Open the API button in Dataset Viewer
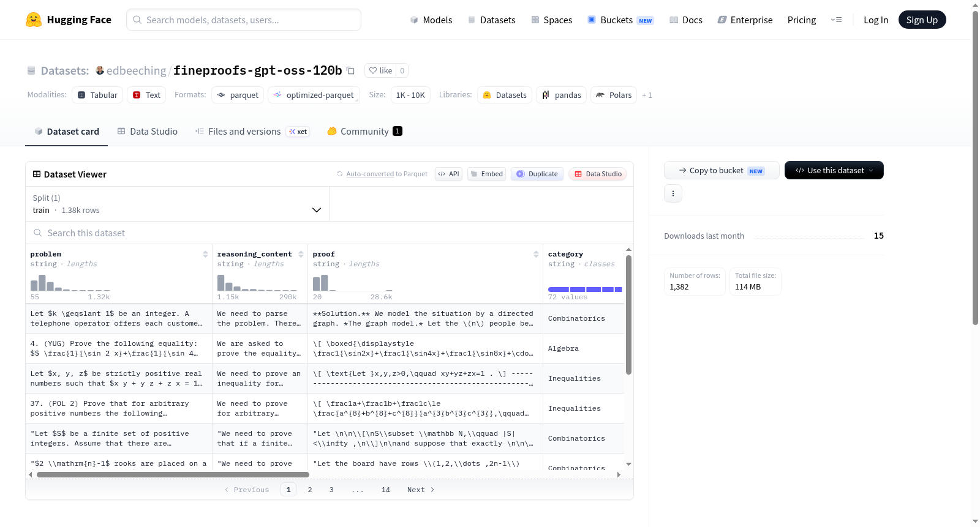980x527 pixels. coord(448,174)
